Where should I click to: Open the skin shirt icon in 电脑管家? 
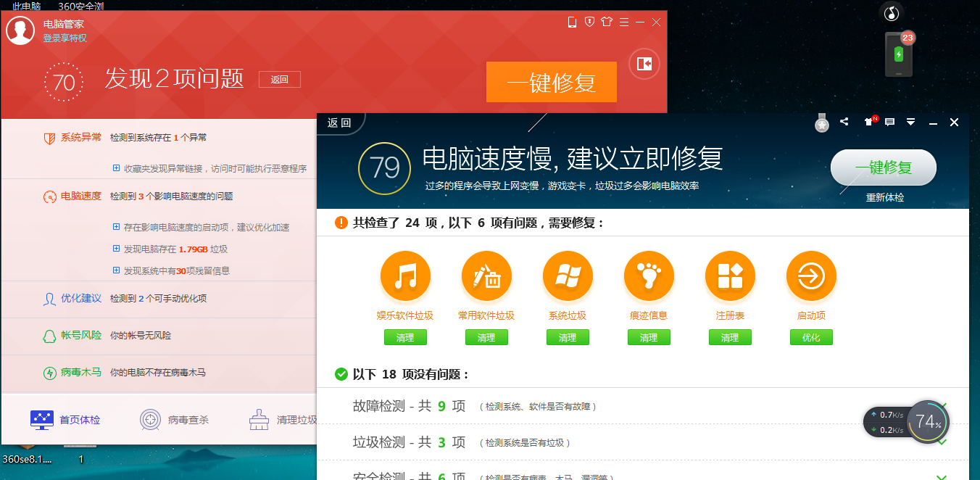coord(607,22)
